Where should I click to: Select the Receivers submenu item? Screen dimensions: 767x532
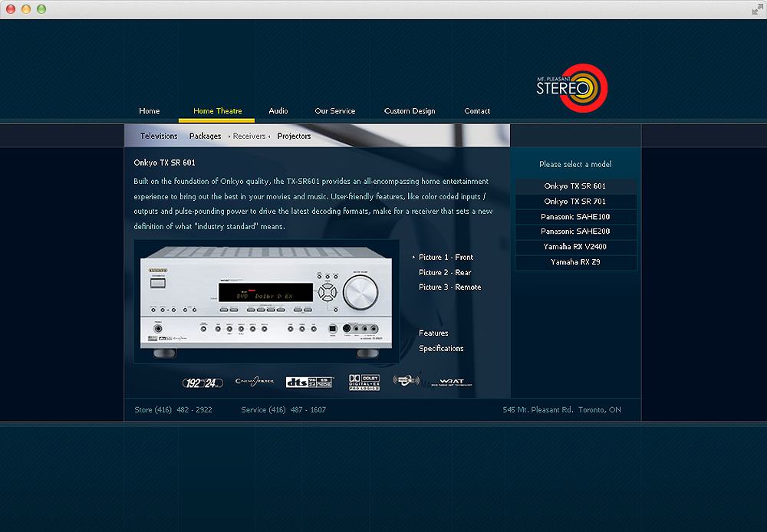[x=249, y=136]
